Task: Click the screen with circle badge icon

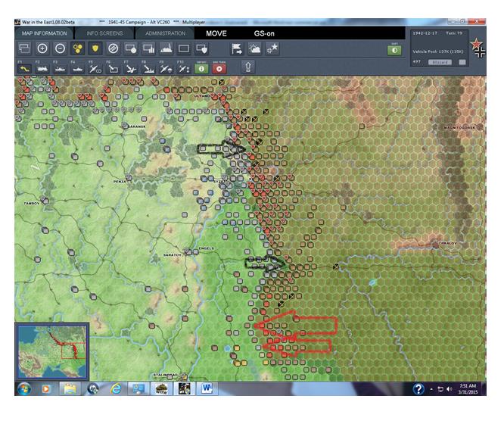Action: click(131, 48)
